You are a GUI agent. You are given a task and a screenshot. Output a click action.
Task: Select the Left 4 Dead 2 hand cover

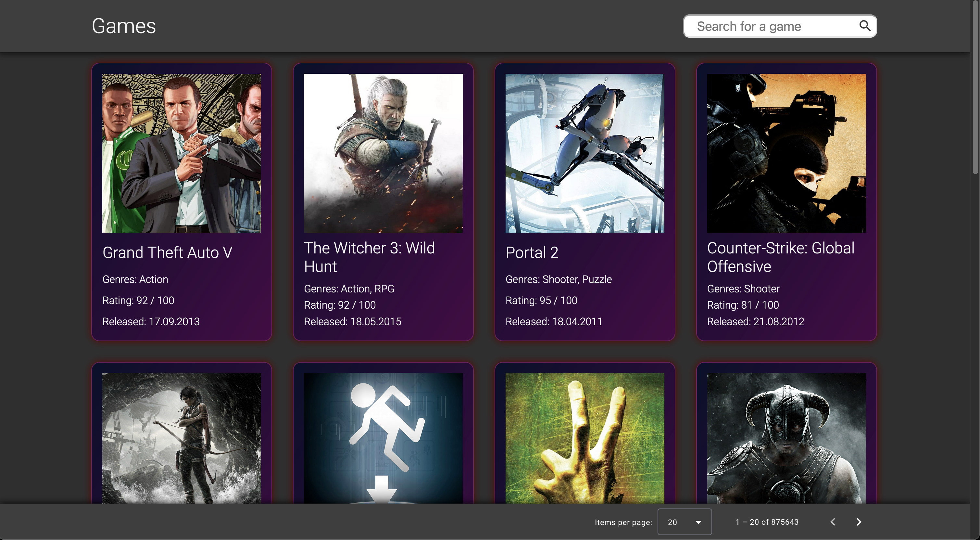coord(585,438)
